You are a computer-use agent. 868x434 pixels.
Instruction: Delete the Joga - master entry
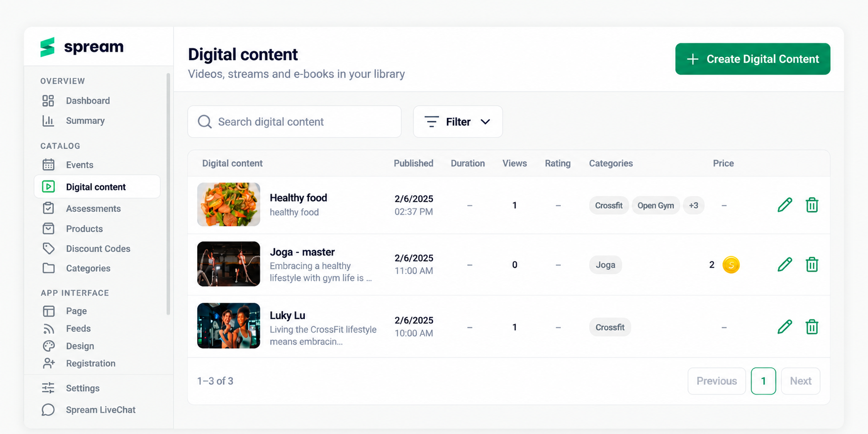coord(812,265)
